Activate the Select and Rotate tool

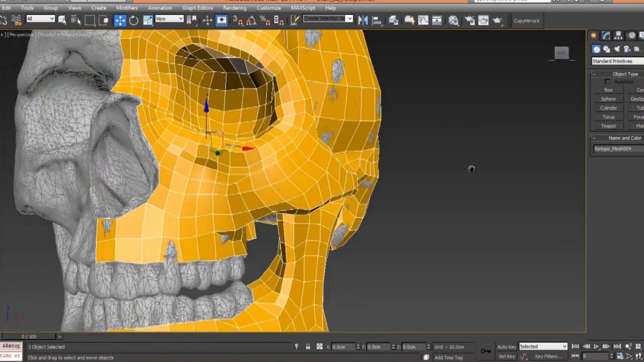[x=134, y=20]
